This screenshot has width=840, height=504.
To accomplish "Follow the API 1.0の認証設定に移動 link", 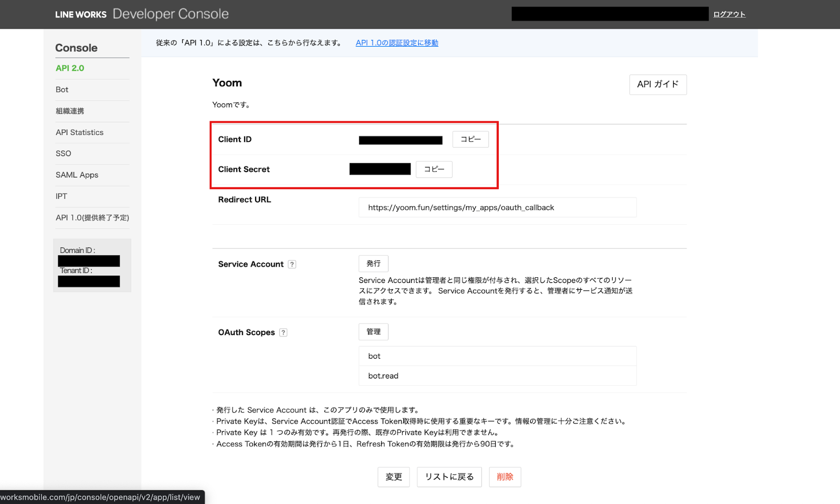I will (396, 43).
